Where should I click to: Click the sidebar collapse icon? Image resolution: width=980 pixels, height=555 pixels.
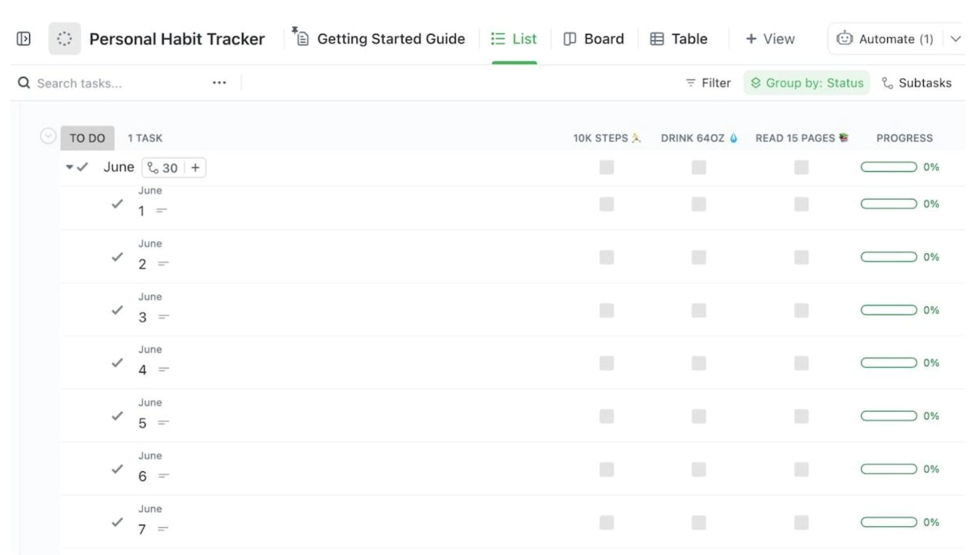point(23,38)
